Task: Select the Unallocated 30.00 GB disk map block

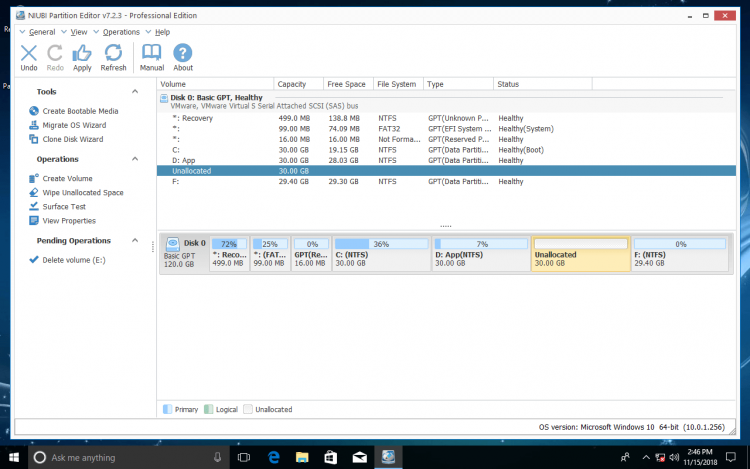Action: (x=581, y=254)
